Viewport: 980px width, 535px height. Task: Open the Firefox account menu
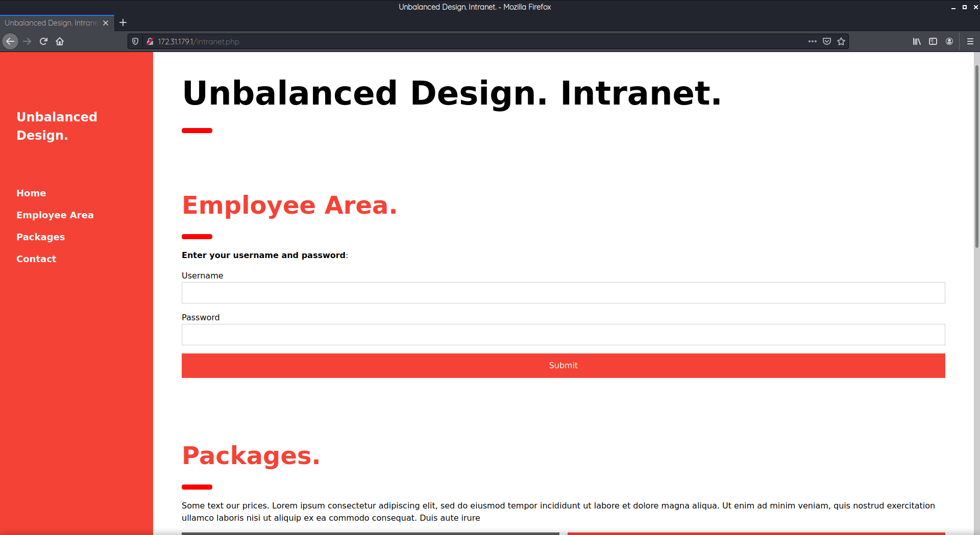pyautogui.click(x=950, y=41)
